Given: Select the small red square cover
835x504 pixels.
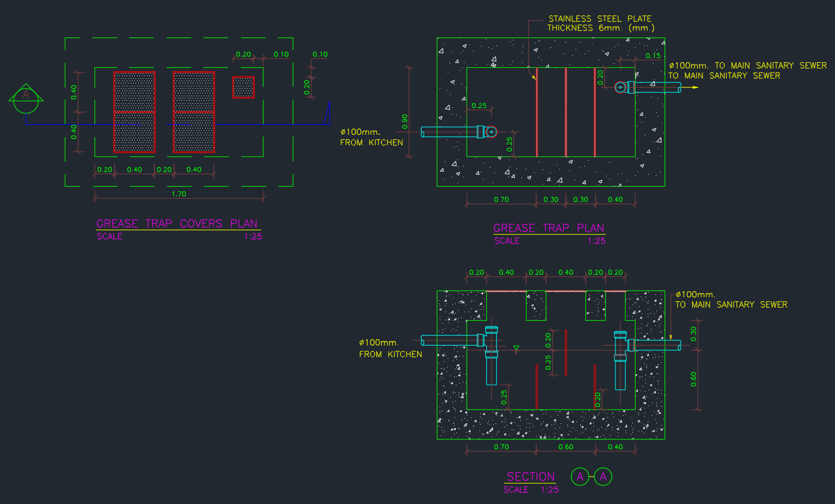Looking at the screenshot, I should [x=243, y=88].
